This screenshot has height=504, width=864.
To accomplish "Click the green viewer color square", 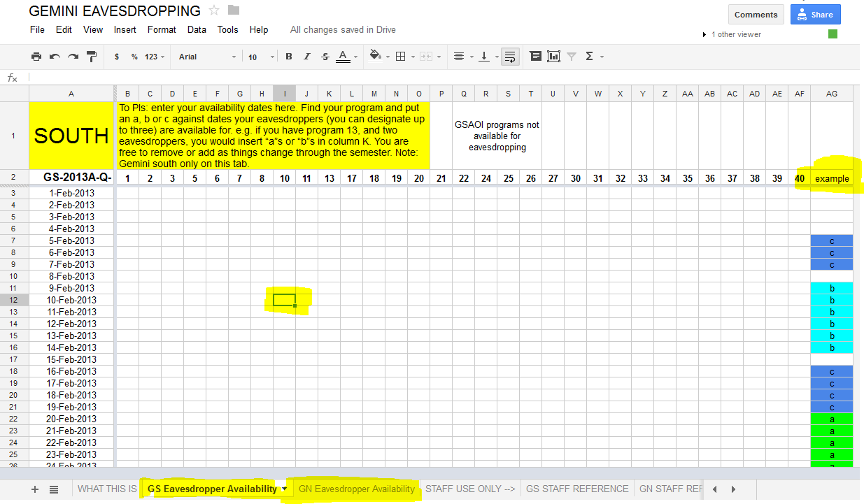I will (x=833, y=34).
